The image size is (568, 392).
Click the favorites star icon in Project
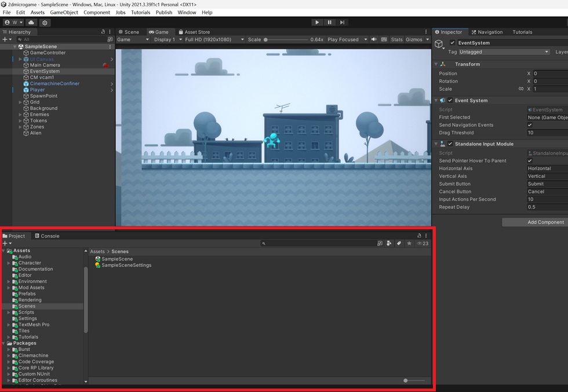point(409,243)
